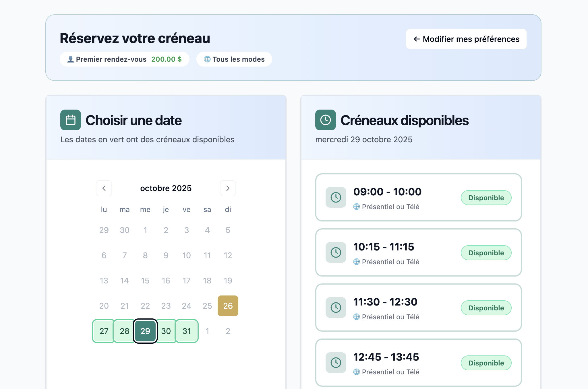The image size is (588, 389).
Task: Click the octobre 2025 month header
Action: (166, 188)
